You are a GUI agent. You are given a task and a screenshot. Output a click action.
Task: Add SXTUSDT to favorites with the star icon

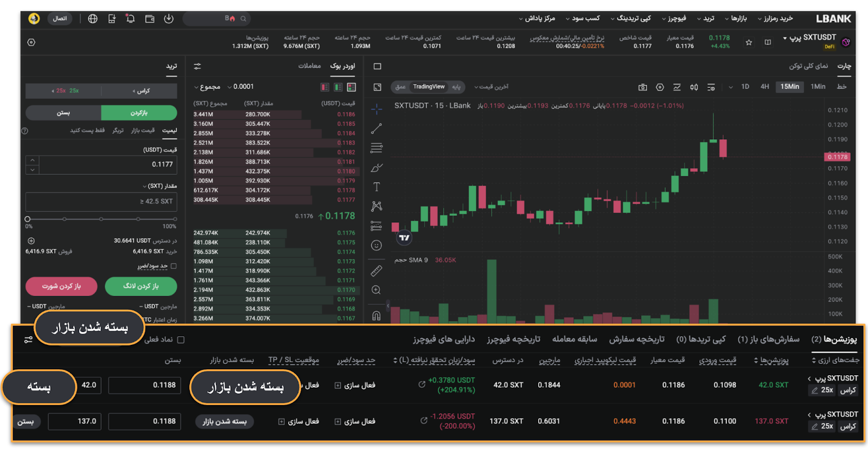749,42
